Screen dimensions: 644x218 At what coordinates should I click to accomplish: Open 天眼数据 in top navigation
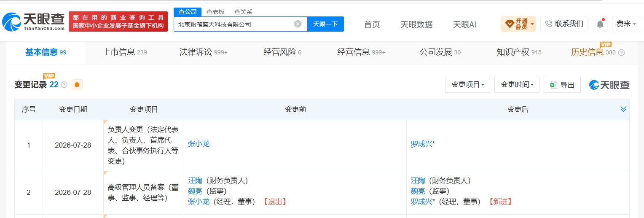pos(416,24)
